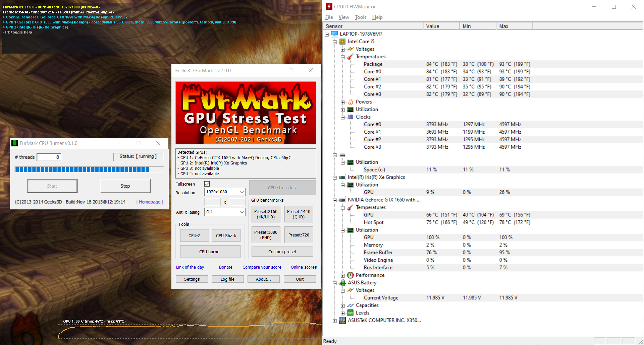Open the Online scores link
Viewport: 644px width, 345px height.
pyautogui.click(x=304, y=267)
